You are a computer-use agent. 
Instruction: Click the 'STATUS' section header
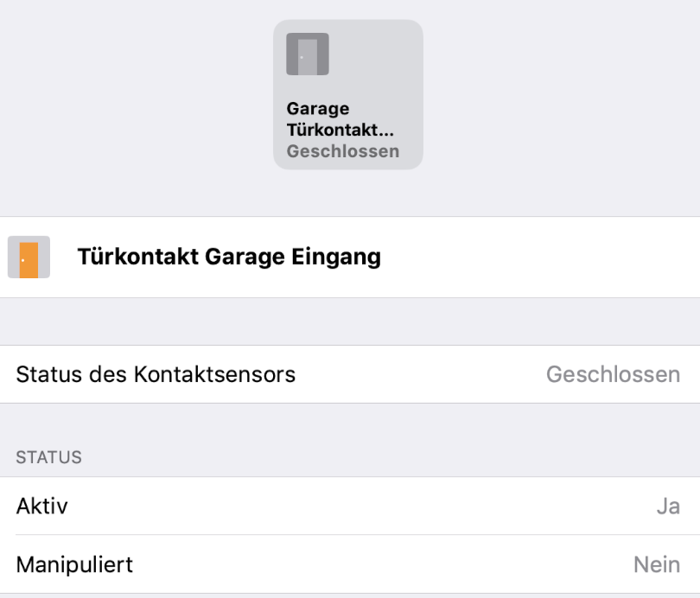pos(49,457)
